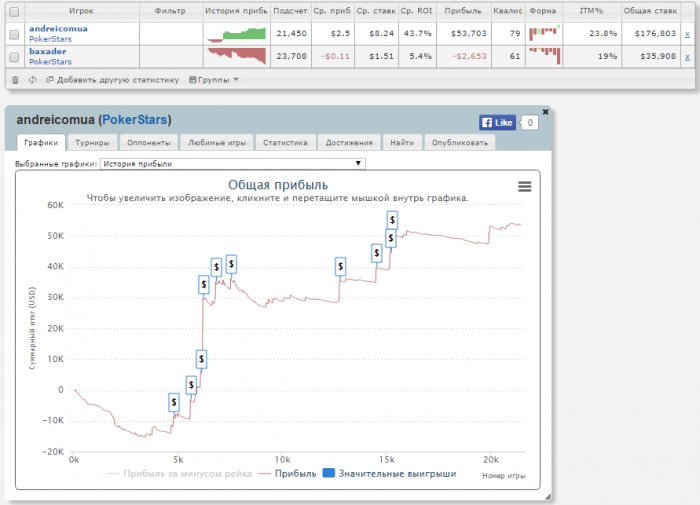Image resolution: width=700 pixels, height=505 pixels.
Task: Close the andreicomua popup panel
Action: (545, 111)
